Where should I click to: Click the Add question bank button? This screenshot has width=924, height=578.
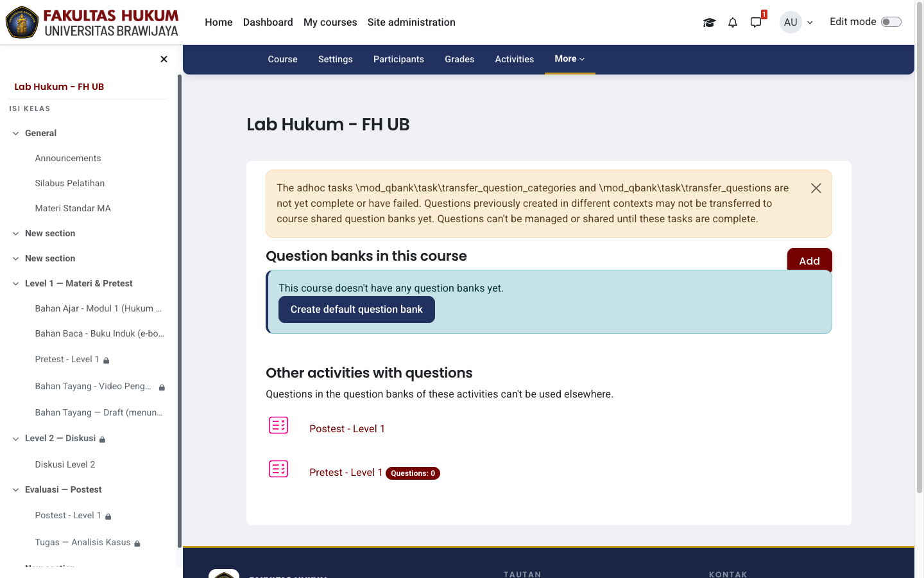click(x=809, y=260)
